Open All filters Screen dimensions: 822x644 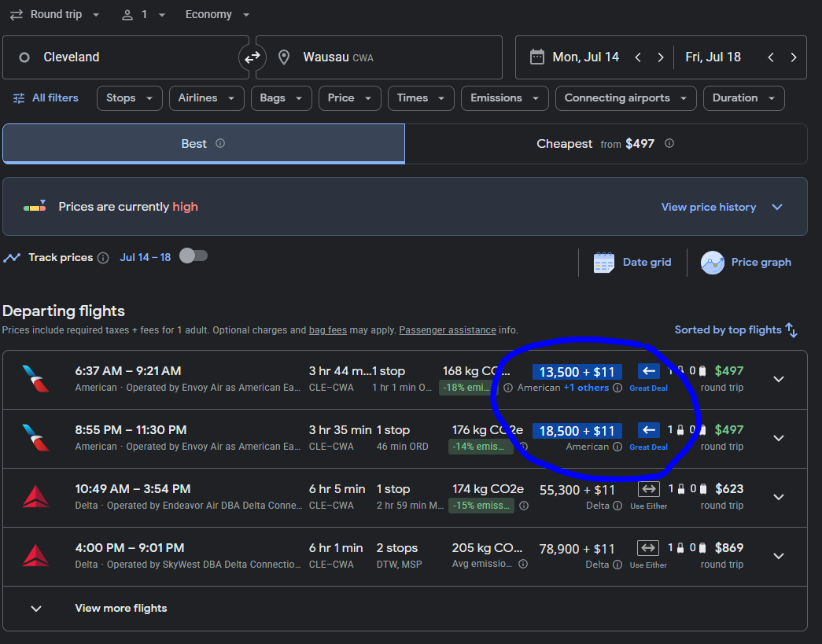click(45, 98)
